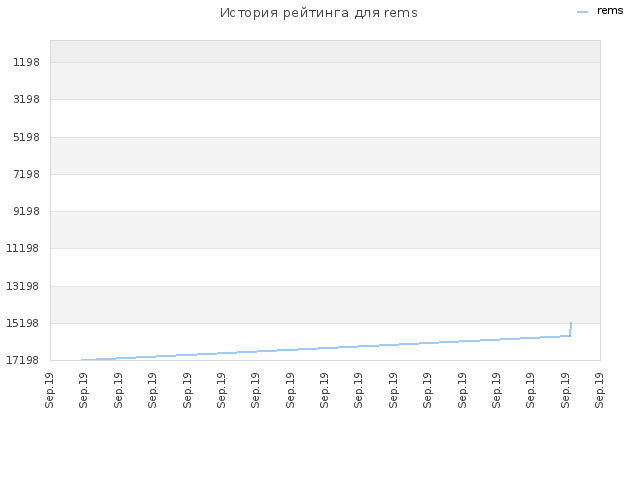Click the rightmost Sep.19 x-axis label
640x480 pixels.
coord(599,390)
